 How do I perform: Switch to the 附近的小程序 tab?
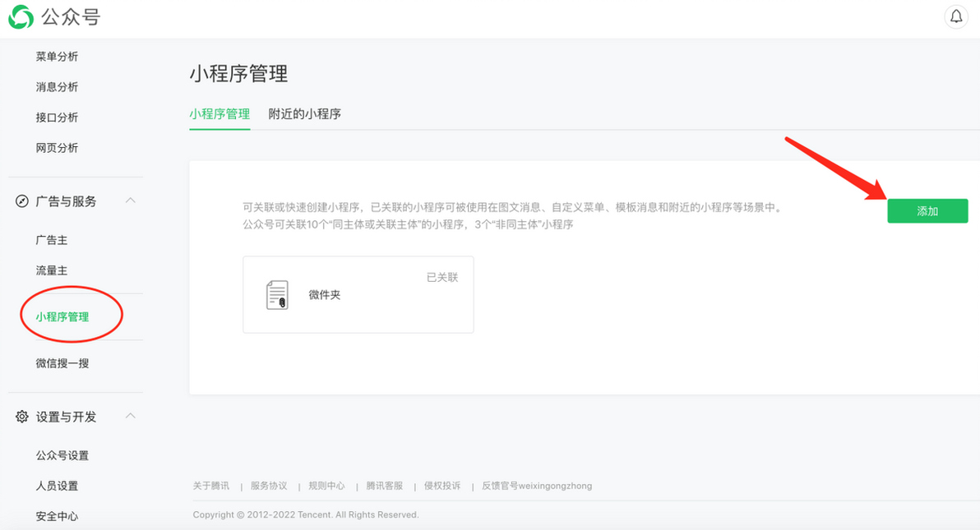[x=304, y=113]
